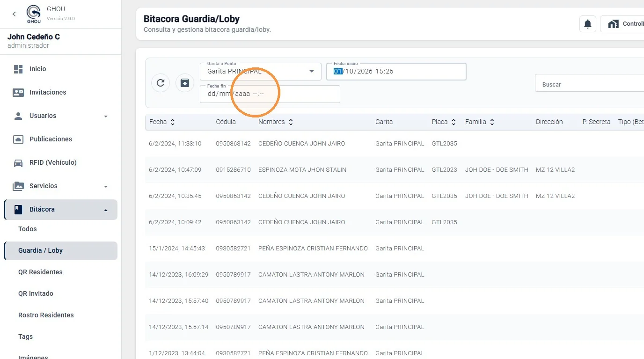This screenshot has width=644, height=359.
Task: Click the Controll home button
Action: (622, 24)
